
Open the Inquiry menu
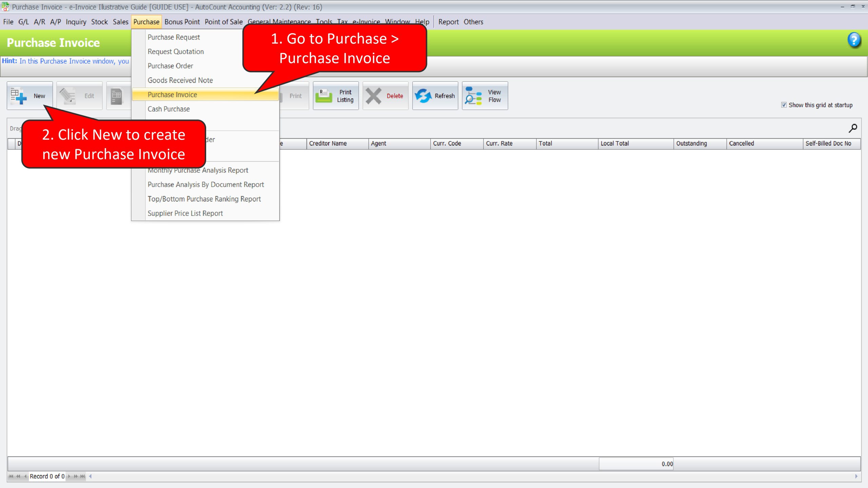click(x=76, y=22)
